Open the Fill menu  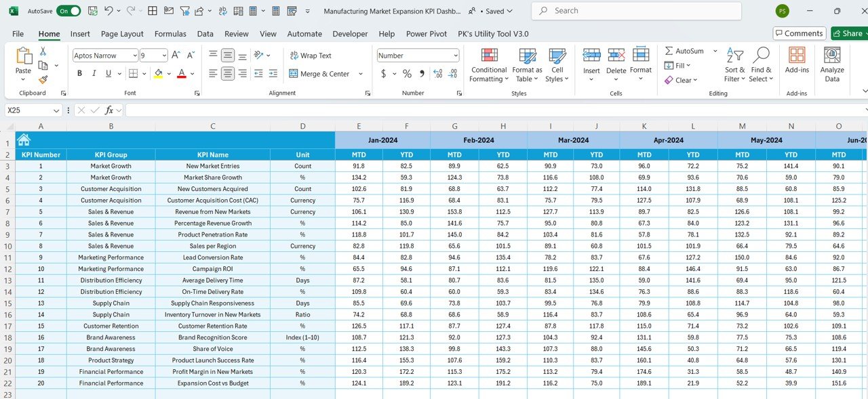tap(677, 66)
